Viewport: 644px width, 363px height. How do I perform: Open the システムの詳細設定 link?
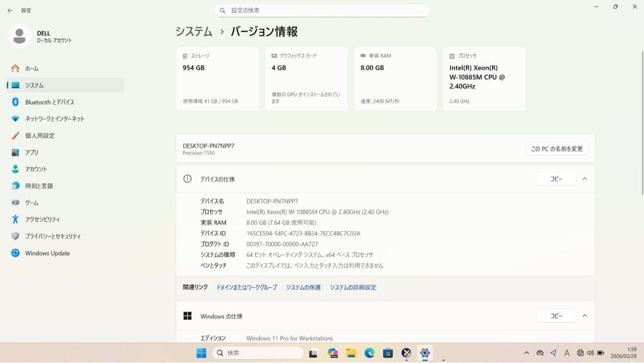tap(353, 287)
